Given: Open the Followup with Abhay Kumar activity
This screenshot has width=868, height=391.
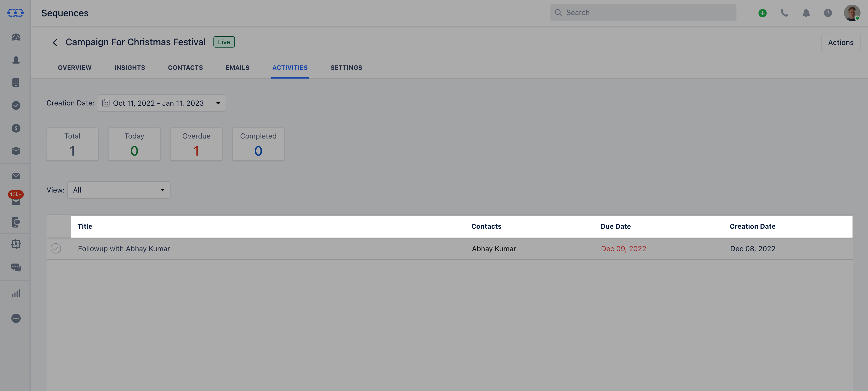Looking at the screenshot, I should [x=124, y=249].
